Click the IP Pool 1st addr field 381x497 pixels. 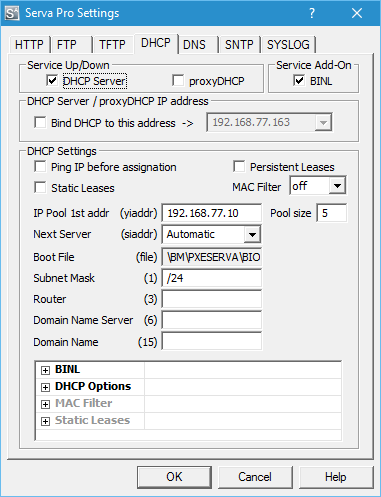[212, 213]
